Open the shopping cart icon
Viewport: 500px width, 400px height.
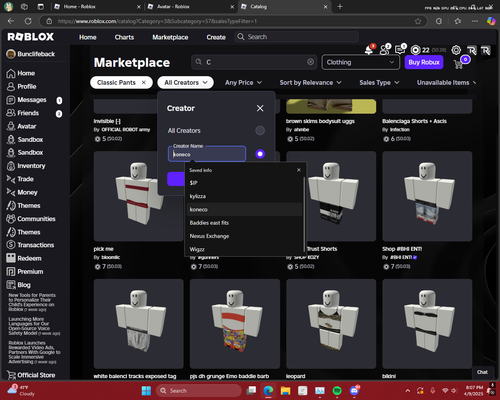click(x=459, y=64)
